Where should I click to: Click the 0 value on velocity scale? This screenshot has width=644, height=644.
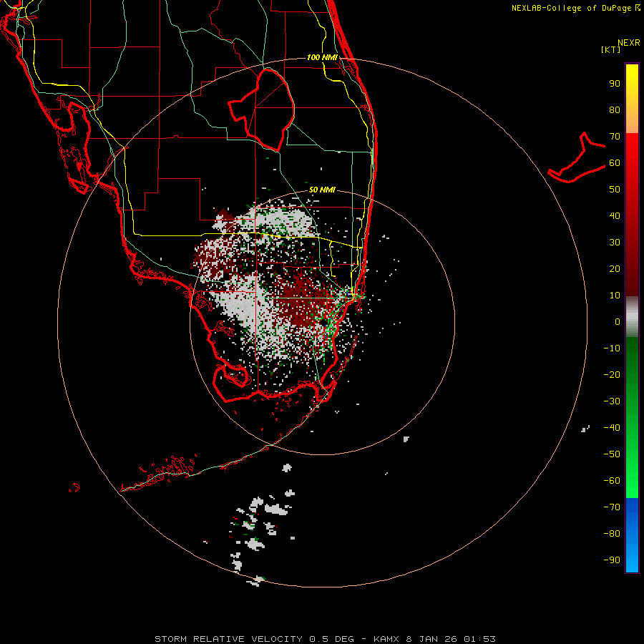(x=618, y=321)
